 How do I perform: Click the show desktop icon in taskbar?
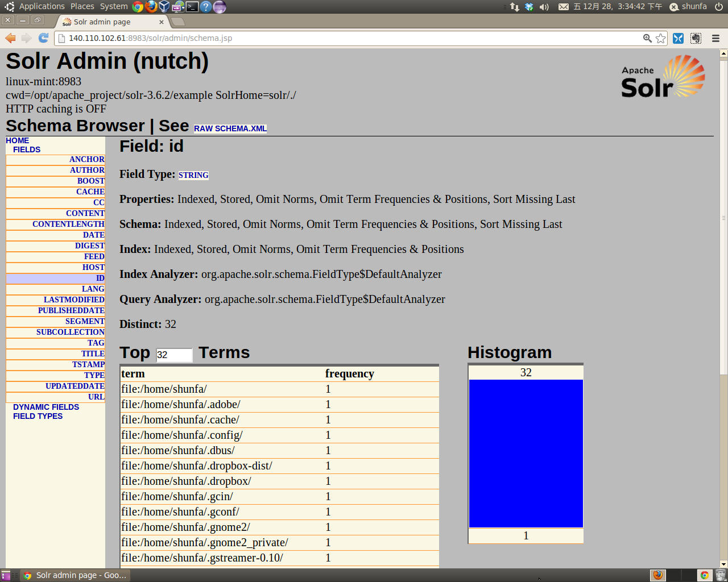pyautogui.click(x=6, y=575)
